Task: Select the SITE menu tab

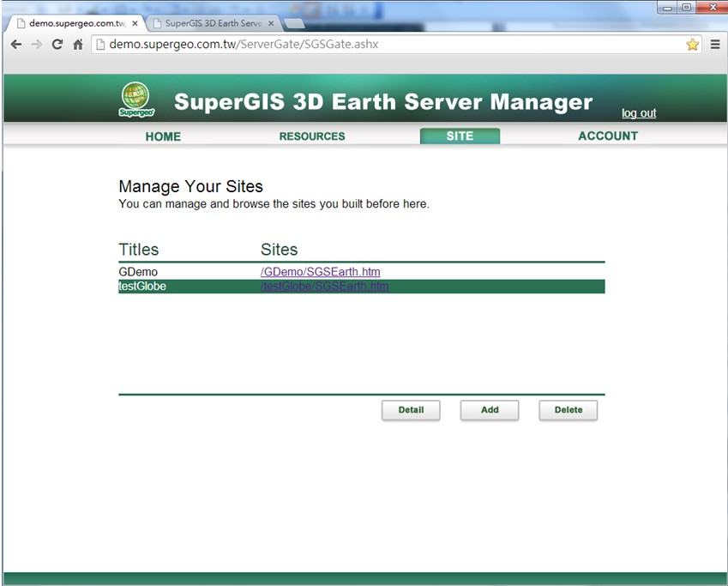Action: pyautogui.click(x=460, y=136)
